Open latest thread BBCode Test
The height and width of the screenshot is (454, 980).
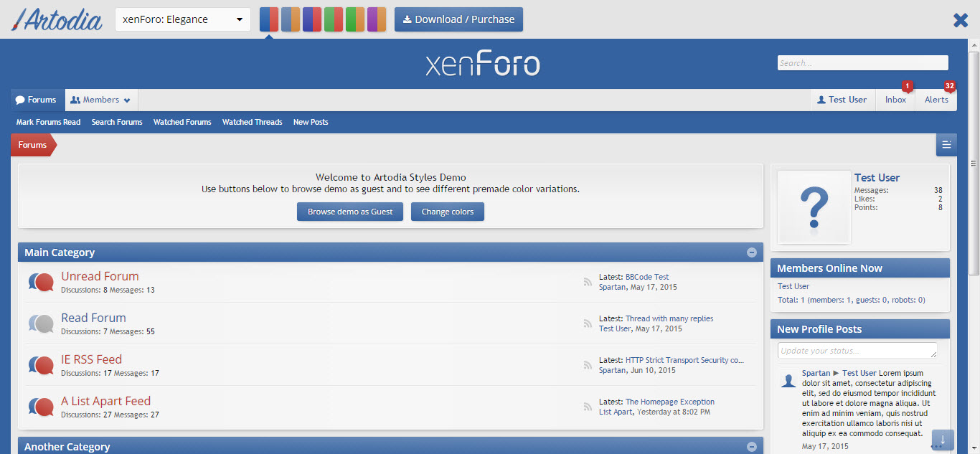(x=647, y=277)
